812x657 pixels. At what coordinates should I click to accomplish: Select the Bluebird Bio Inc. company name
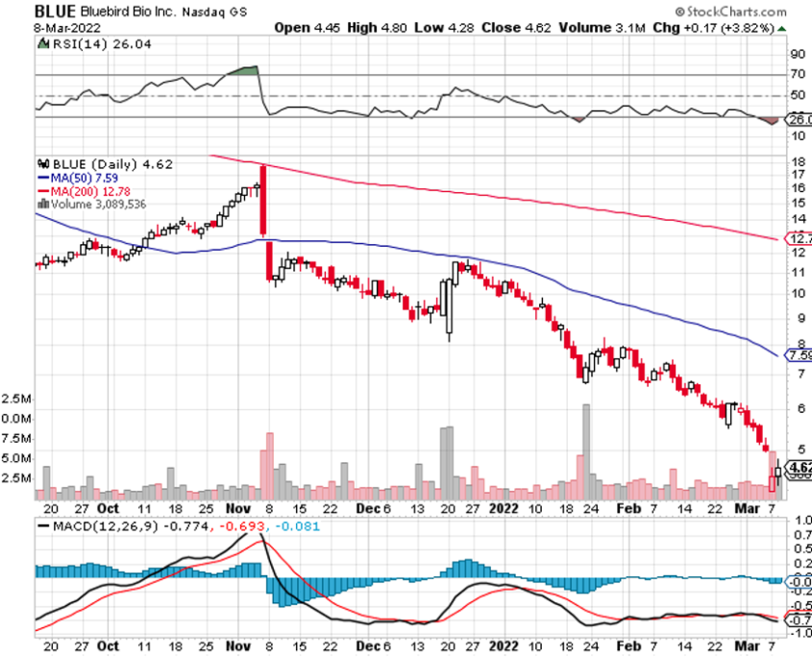coord(131,12)
